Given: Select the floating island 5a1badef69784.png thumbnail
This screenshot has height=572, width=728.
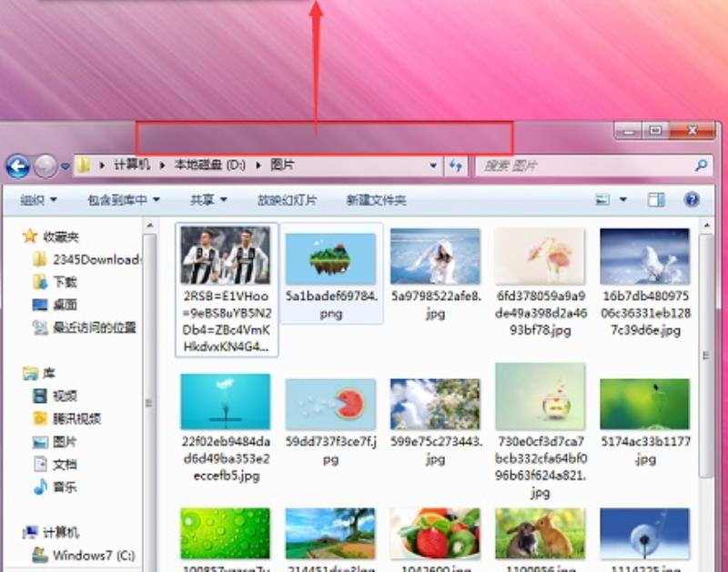Looking at the screenshot, I should (330, 258).
